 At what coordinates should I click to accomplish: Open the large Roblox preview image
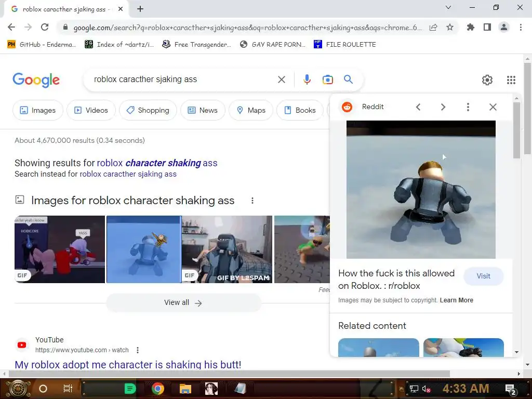coord(421,189)
